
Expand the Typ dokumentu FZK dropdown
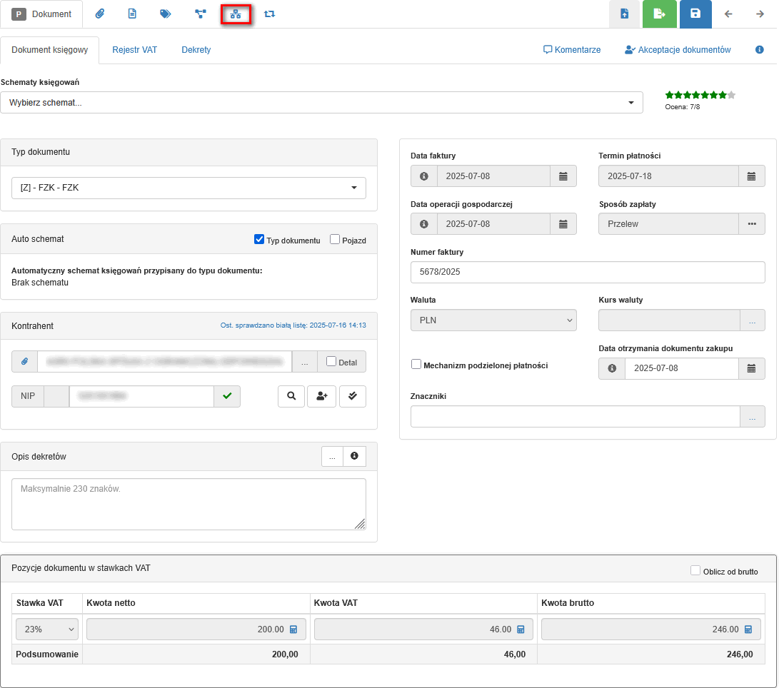189,188
